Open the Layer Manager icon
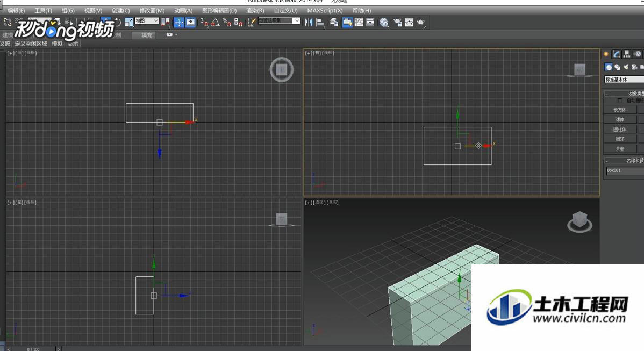The width and height of the screenshot is (644, 351). (x=334, y=22)
